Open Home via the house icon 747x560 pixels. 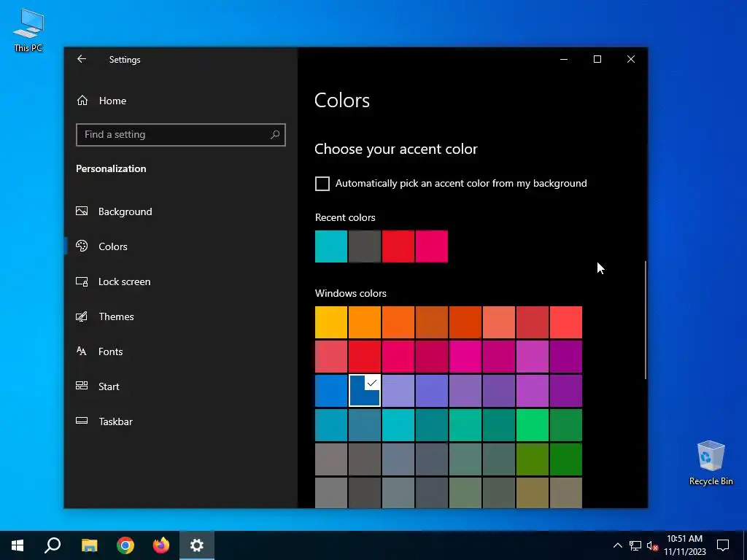point(82,101)
